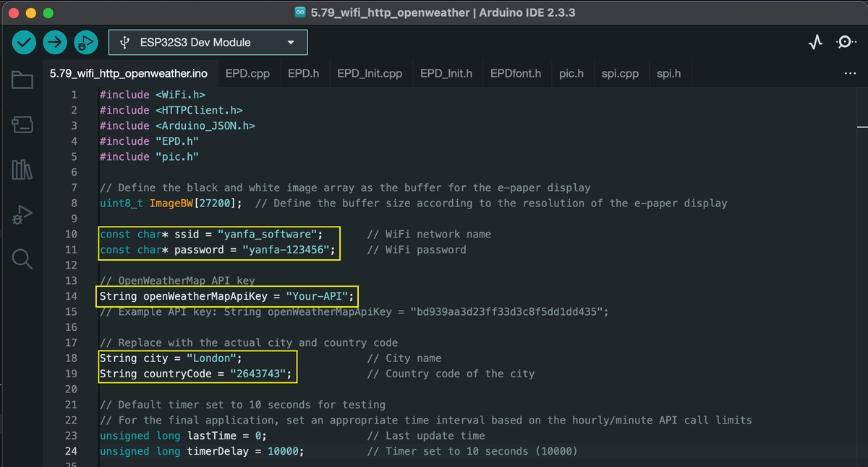Screen dimensions: 868x467
Task: Open the Serial Monitor
Action: 845,43
